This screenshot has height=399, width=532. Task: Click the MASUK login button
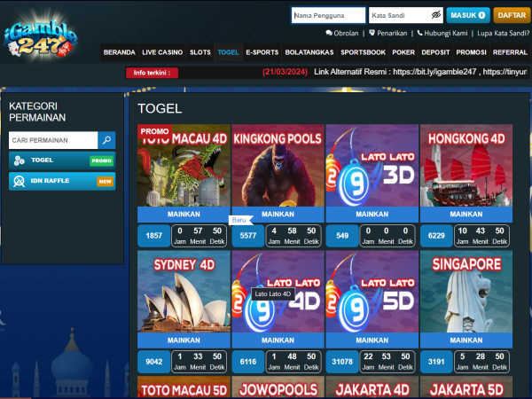[468, 15]
